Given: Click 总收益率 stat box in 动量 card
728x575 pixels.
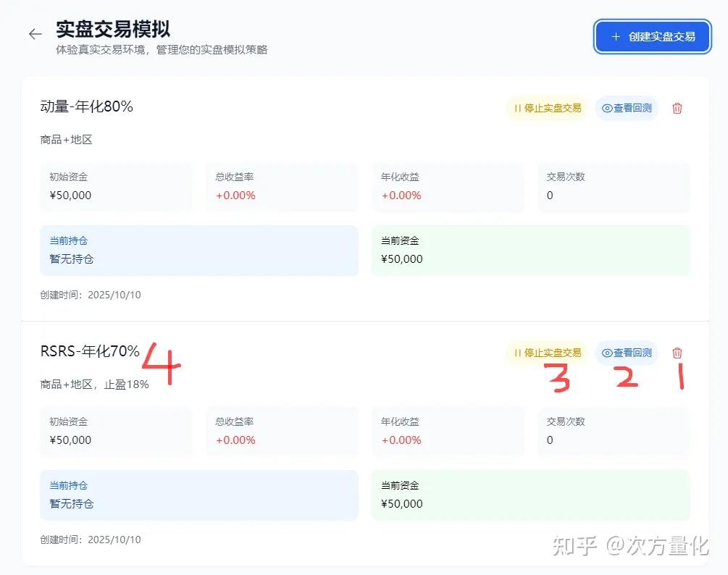Looking at the screenshot, I should click(282, 187).
